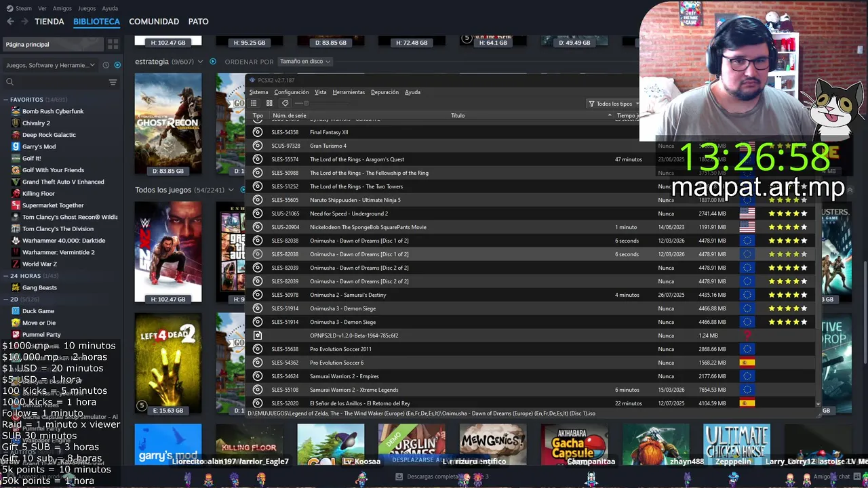This screenshot has width=868, height=488.
Task: Click the PCSX2 title bar logo icon
Action: pyautogui.click(x=252, y=80)
